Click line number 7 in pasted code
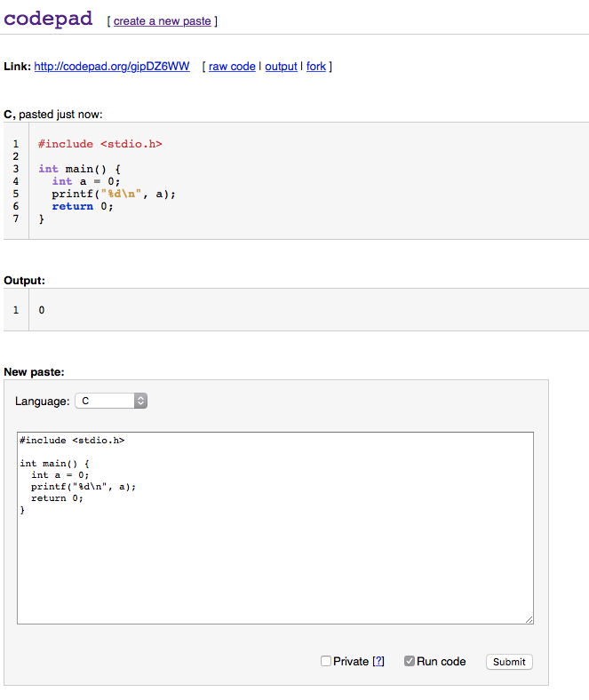Image resolution: width=589 pixels, height=700 pixels. (16, 219)
